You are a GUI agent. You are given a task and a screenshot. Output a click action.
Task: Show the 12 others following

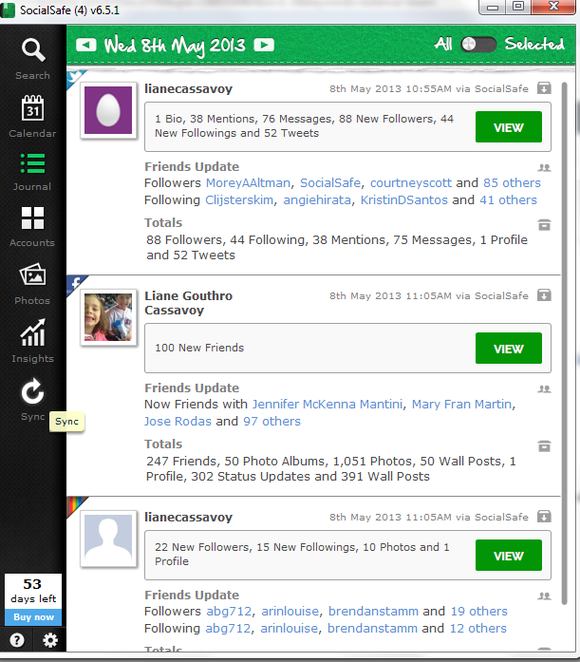pos(478,628)
